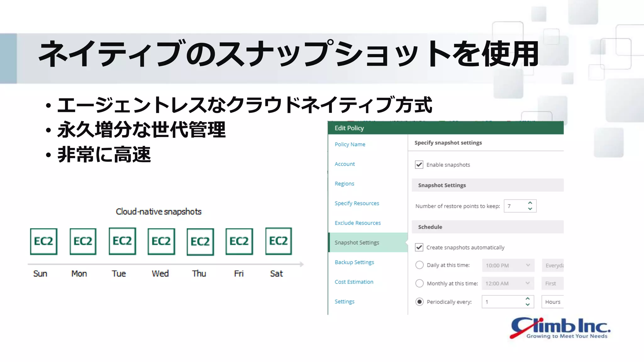Select the Periodically every radio button

(x=419, y=302)
